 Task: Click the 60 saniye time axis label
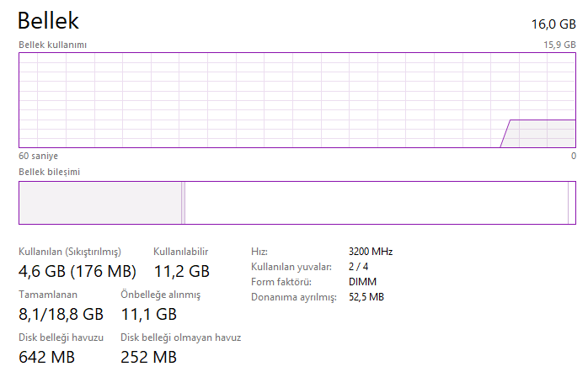(x=39, y=156)
